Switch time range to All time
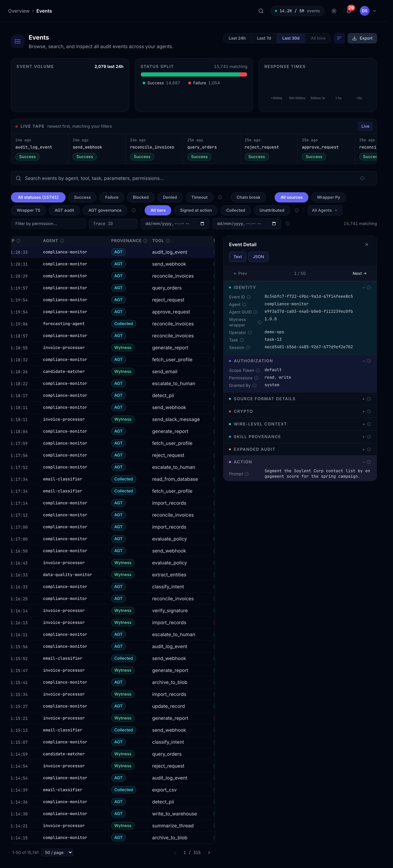This screenshot has height=868, width=393. tap(318, 38)
